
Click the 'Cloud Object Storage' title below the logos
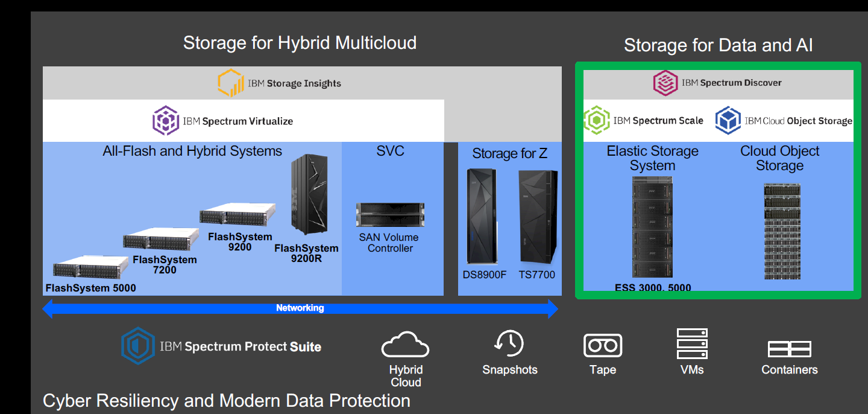point(780,158)
